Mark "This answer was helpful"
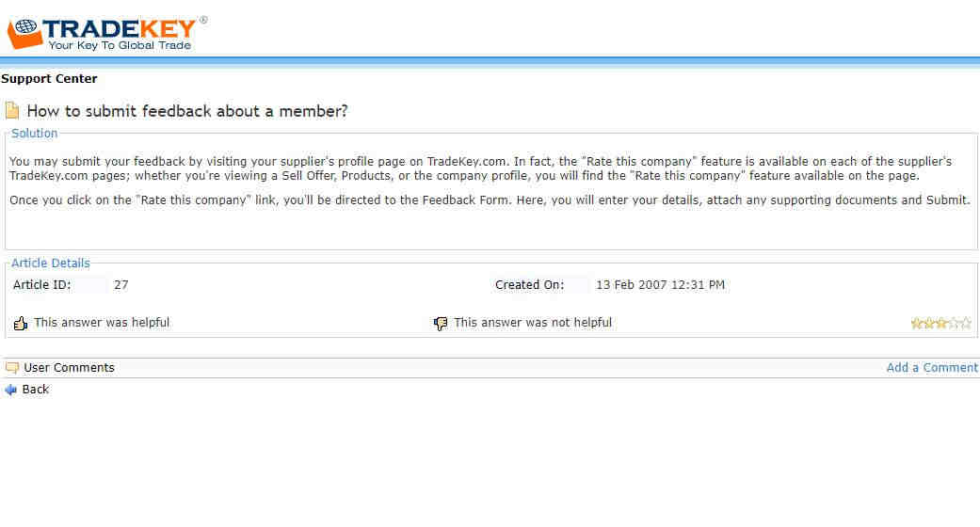The height and width of the screenshot is (527, 980). point(102,323)
